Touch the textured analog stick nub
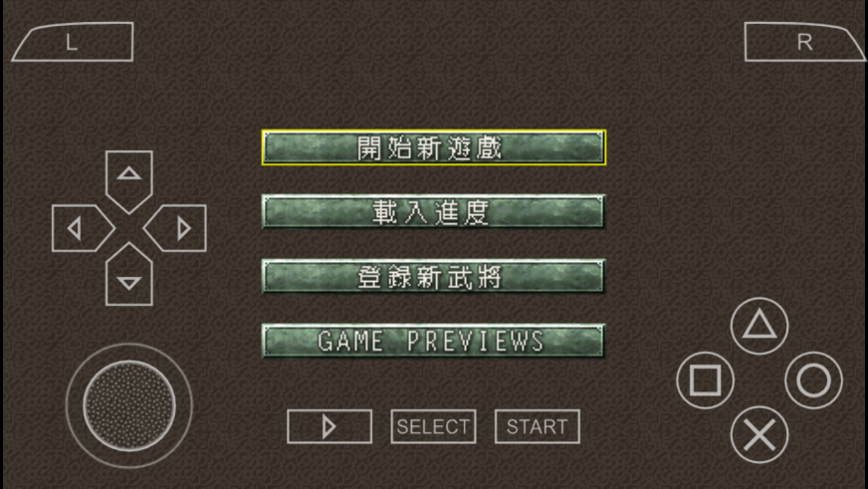Screen dimensions: 868x489 [x=129, y=405]
